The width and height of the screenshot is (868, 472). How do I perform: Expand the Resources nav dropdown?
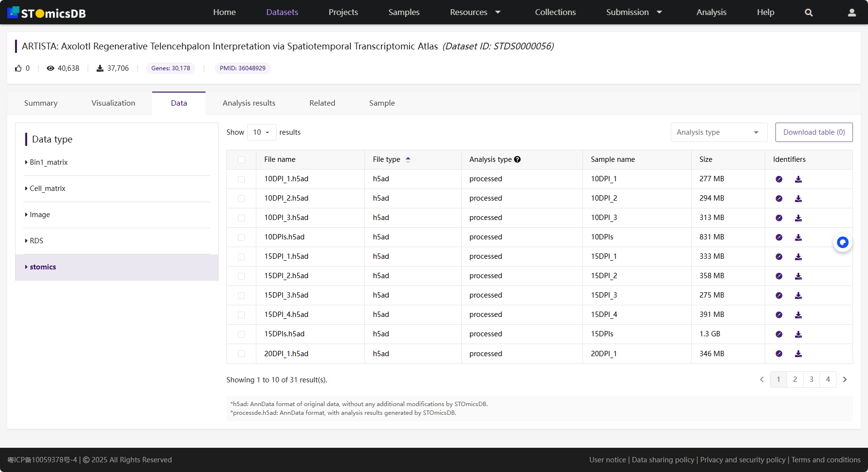click(x=475, y=12)
